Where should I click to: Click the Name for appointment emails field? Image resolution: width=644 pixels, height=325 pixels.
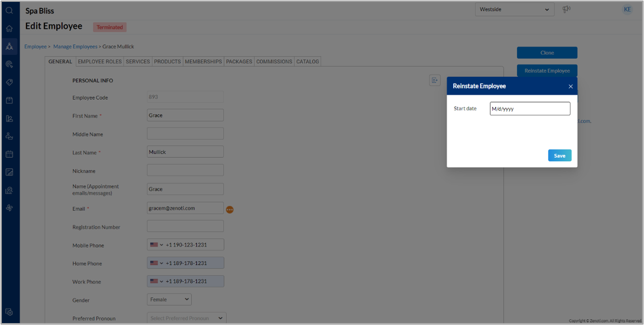tap(185, 189)
